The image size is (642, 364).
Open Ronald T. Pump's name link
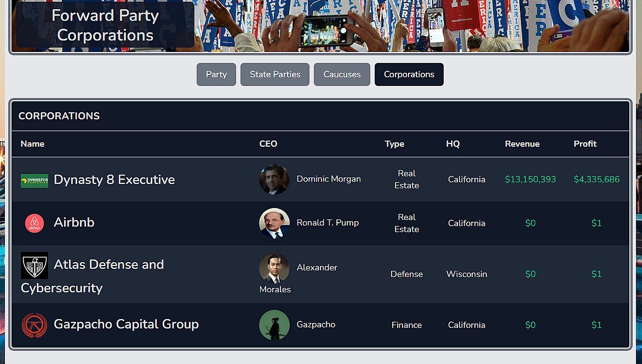click(328, 223)
